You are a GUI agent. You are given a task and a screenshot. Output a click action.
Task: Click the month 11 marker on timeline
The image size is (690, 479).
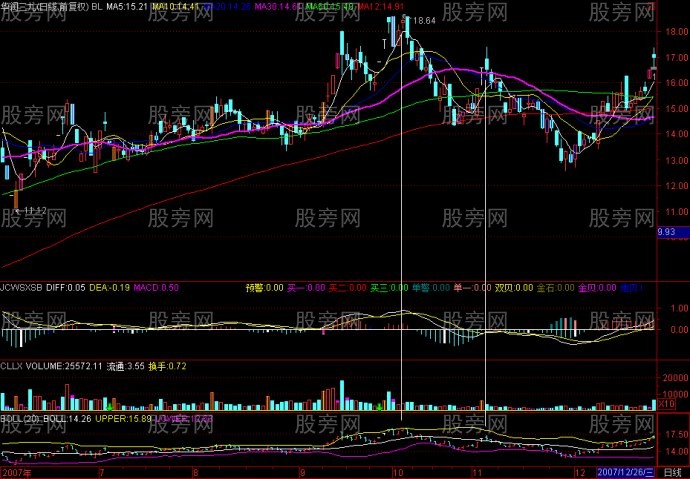click(478, 473)
